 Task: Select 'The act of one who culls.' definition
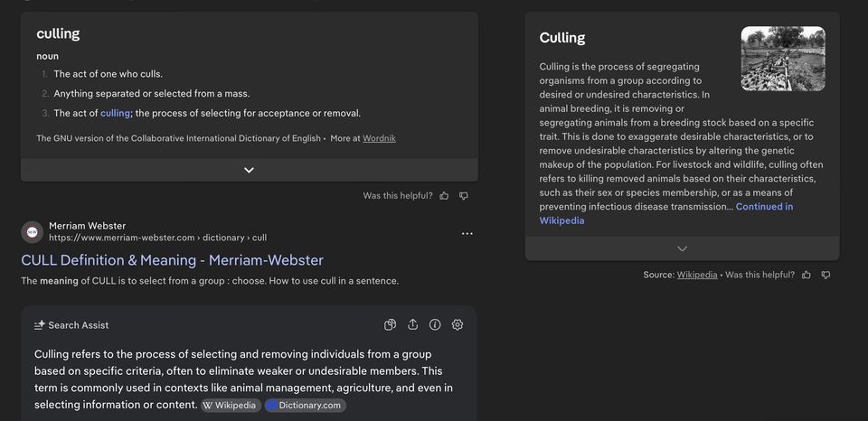coord(108,73)
